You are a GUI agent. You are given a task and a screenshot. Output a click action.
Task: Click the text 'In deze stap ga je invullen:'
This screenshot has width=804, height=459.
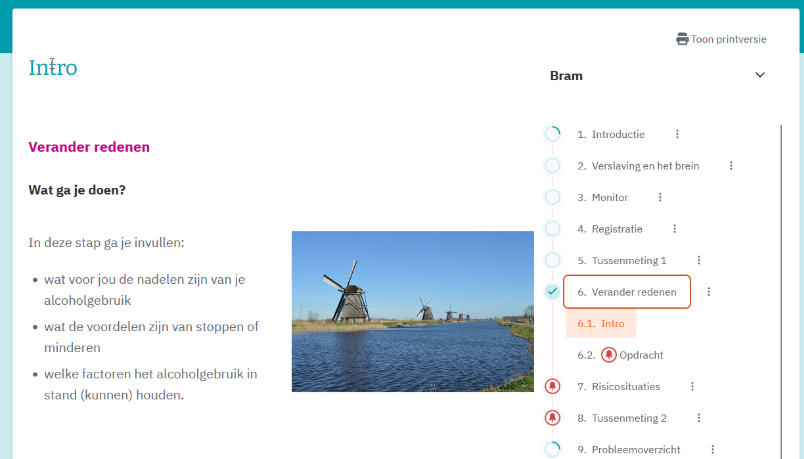point(106,242)
